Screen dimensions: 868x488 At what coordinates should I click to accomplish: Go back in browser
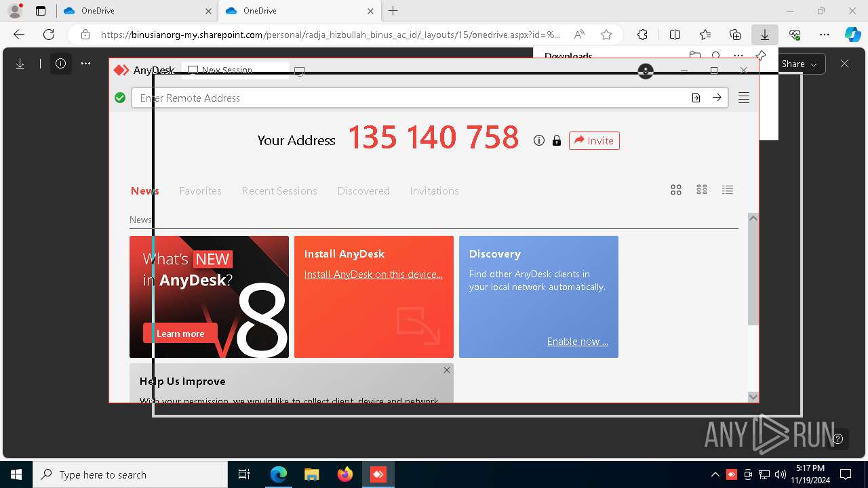pos(19,35)
